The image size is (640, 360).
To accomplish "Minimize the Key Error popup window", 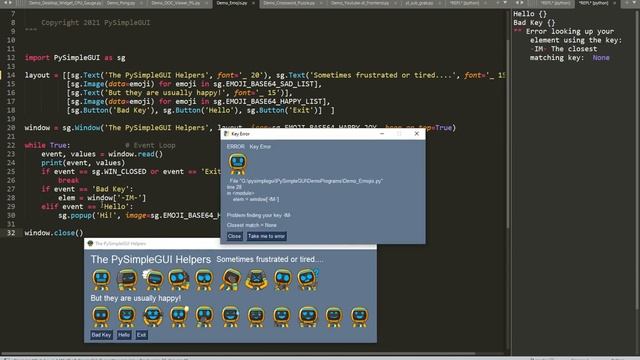I will 382,133.
